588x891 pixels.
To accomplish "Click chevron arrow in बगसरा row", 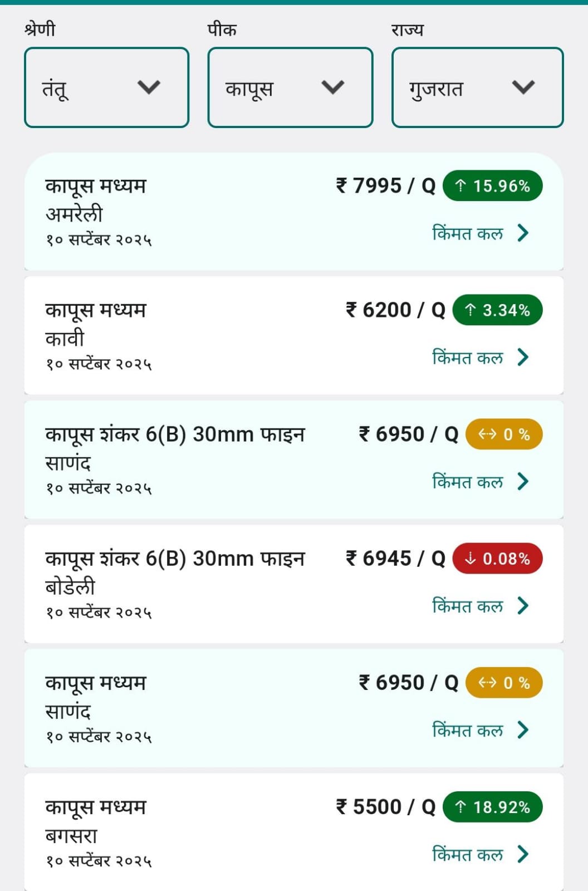I will tap(522, 854).
